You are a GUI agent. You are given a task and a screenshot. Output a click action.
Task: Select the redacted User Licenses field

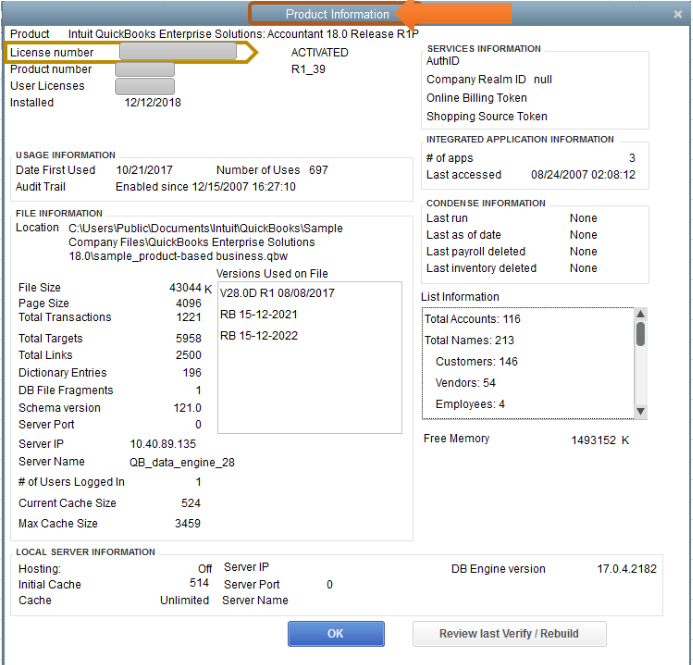pyautogui.click(x=145, y=86)
